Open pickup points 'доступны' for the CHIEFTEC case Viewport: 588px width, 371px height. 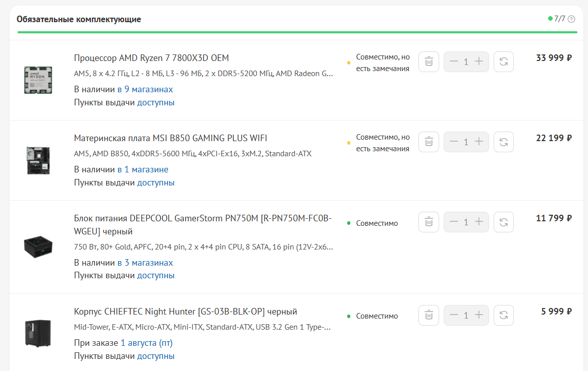click(x=155, y=356)
